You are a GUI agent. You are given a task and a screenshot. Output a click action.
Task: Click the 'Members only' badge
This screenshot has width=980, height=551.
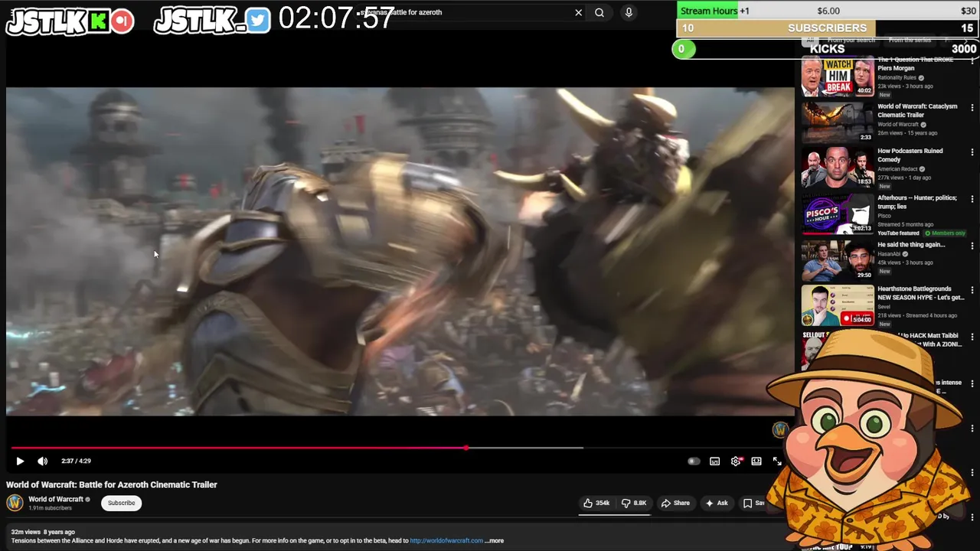[946, 233]
